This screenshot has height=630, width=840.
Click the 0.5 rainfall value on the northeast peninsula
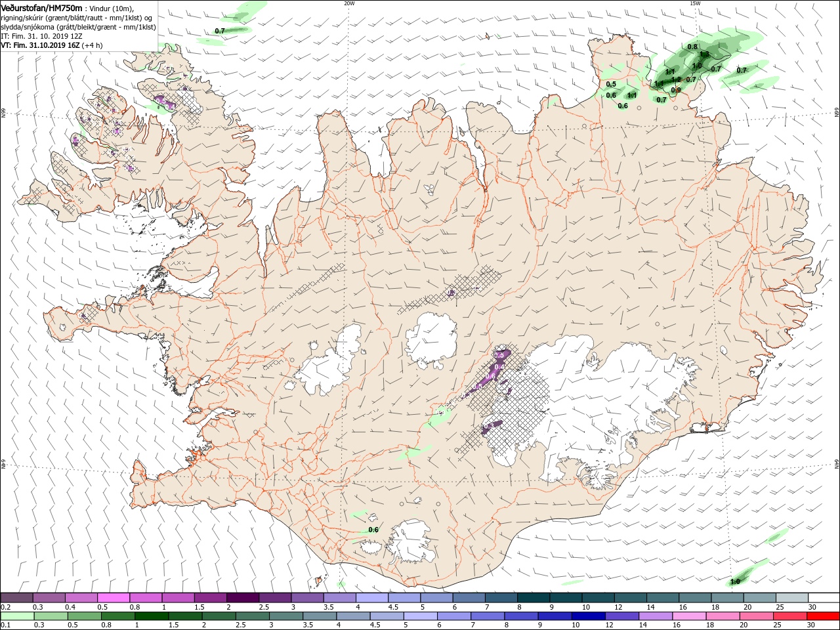click(x=611, y=84)
